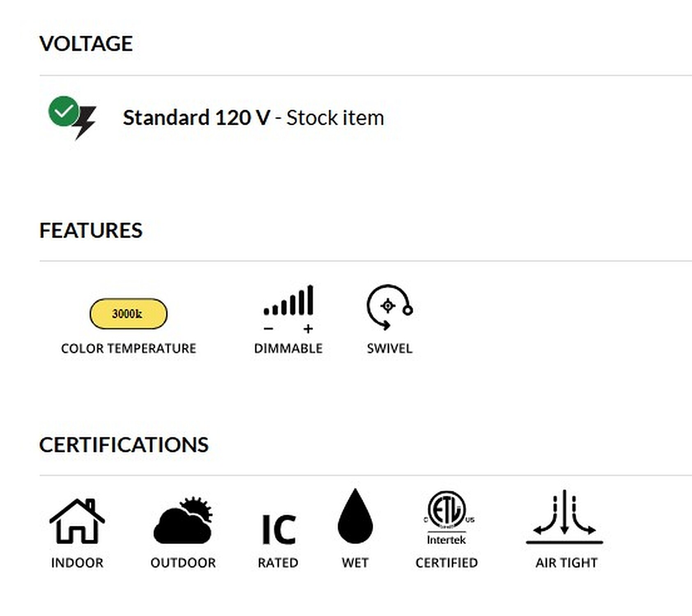
Task: Select the FEATURES section heading
Action: [91, 230]
